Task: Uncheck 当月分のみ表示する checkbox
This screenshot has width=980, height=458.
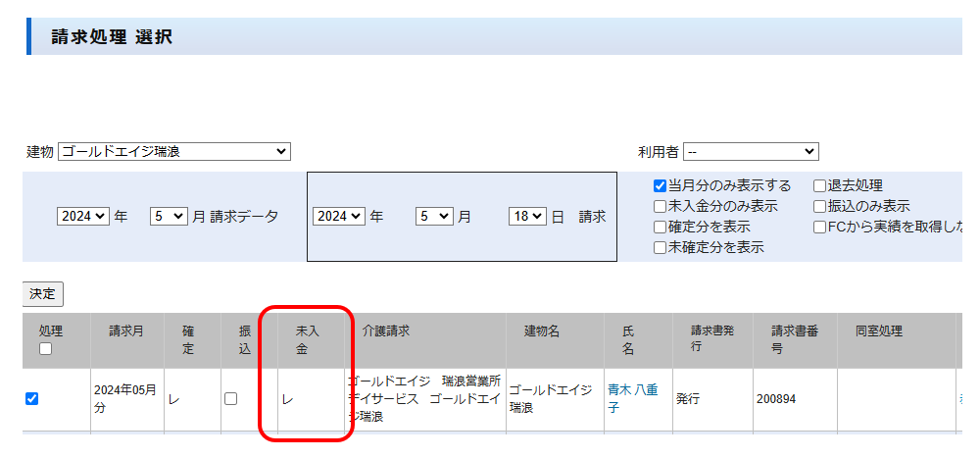Action: click(x=661, y=186)
